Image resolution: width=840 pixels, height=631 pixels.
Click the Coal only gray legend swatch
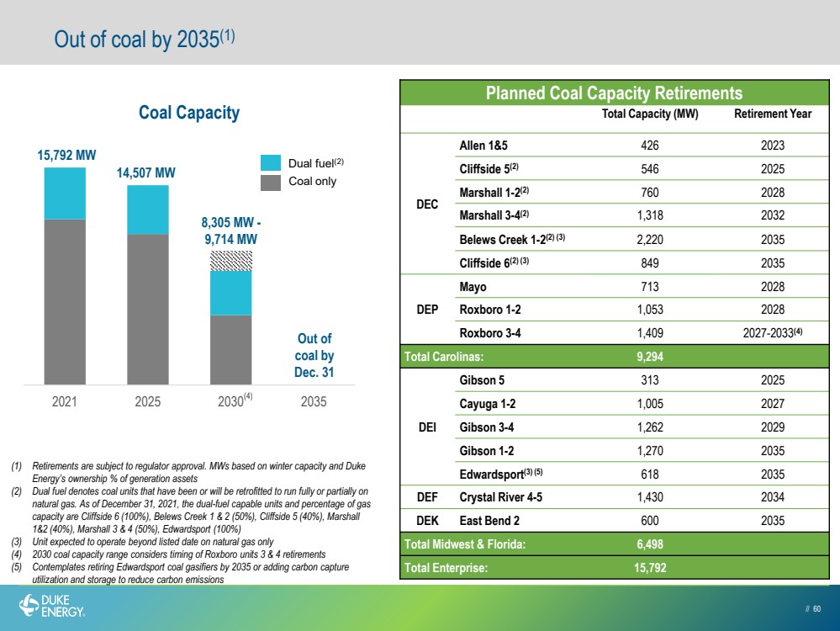click(271, 183)
